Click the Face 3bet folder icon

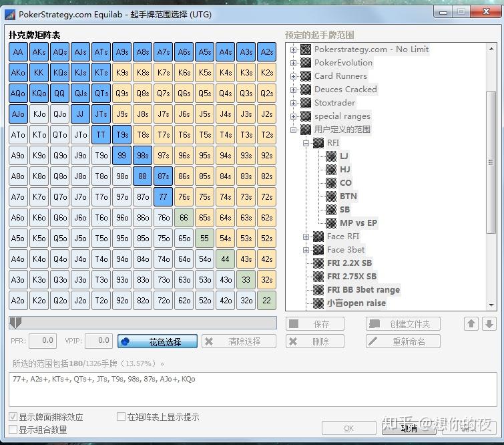coord(318,250)
